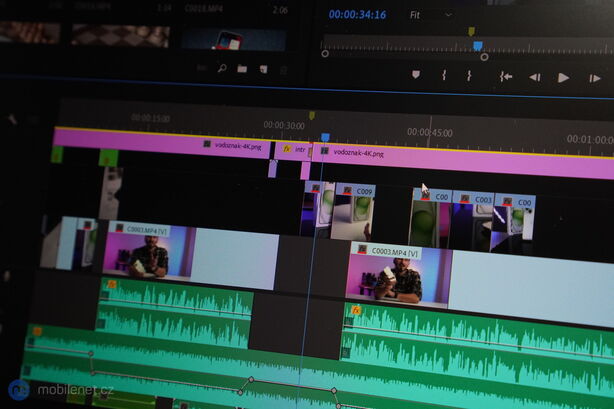Start playback with the Play button
Viewport: 614px width, 409px height.
point(563,78)
